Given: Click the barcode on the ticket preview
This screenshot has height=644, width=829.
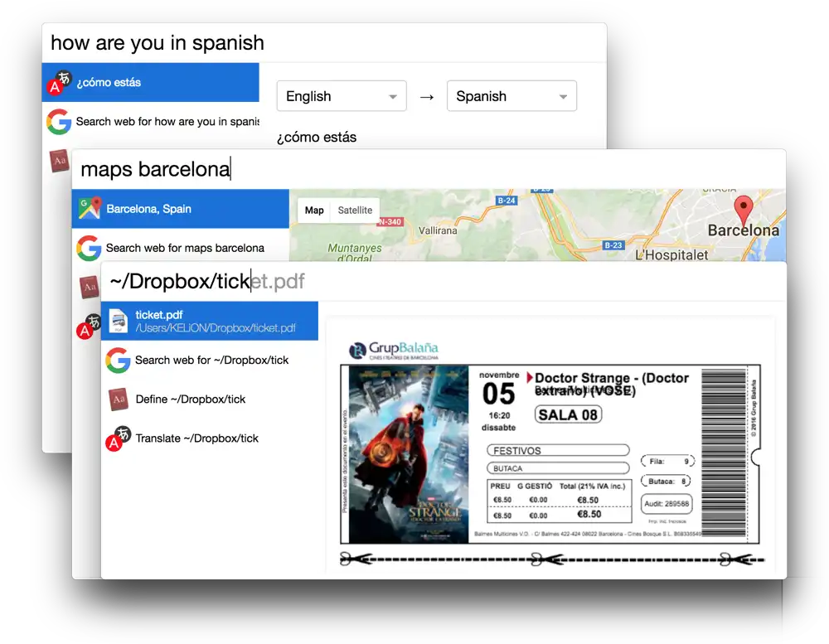Looking at the screenshot, I should point(724,453).
